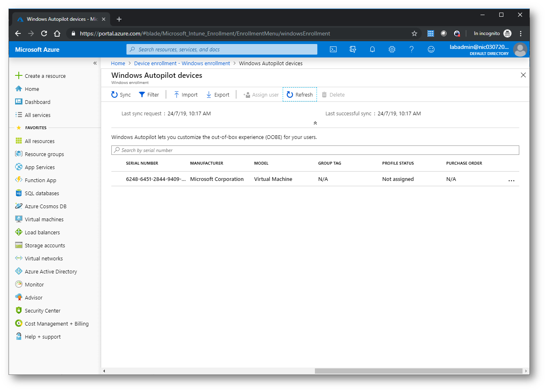Click the Help + support icon
The image size is (547, 392).
(x=19, y=336)
